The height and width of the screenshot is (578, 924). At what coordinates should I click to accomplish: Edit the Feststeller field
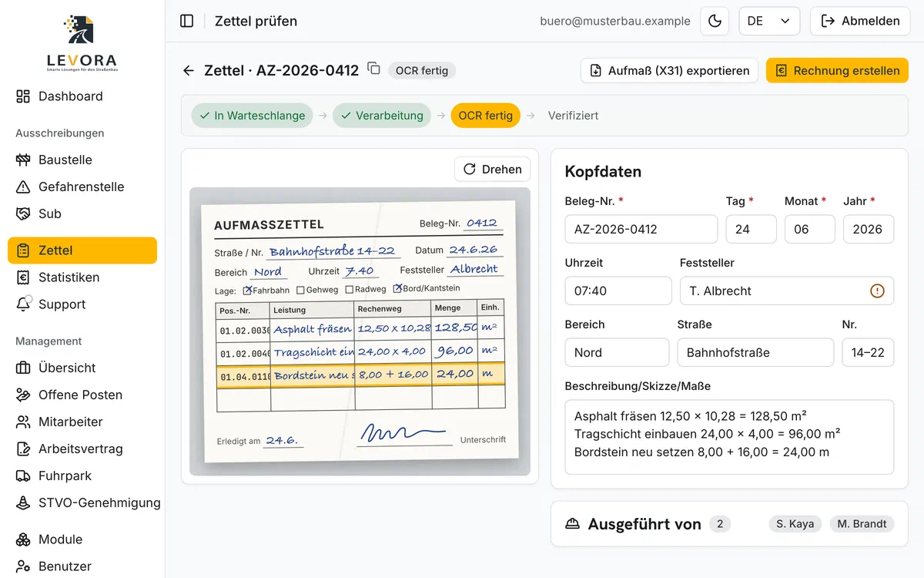pos(787,291)
